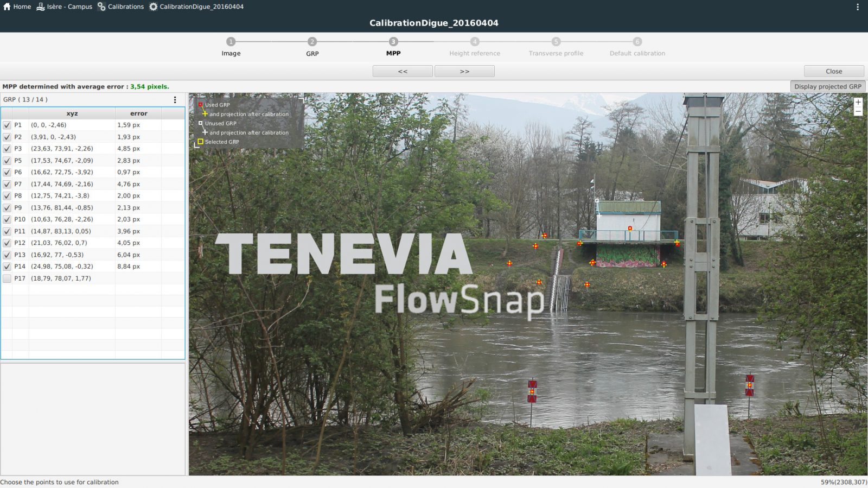Screen dimensions: 868x488
Task: Uncheck point P14 checkbox
Action: point(7,267)
